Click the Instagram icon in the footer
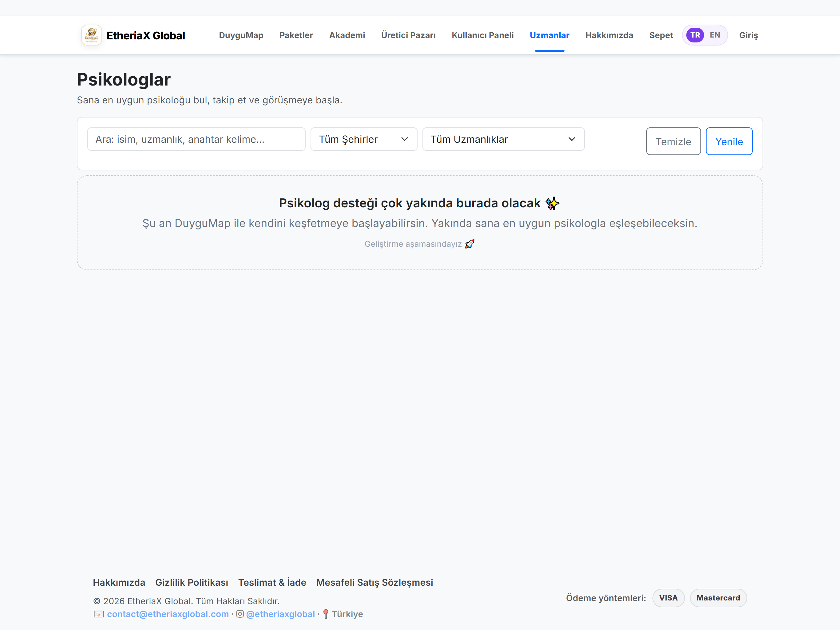This screenshot has height=630, width=840. click(x=240, y=614)
